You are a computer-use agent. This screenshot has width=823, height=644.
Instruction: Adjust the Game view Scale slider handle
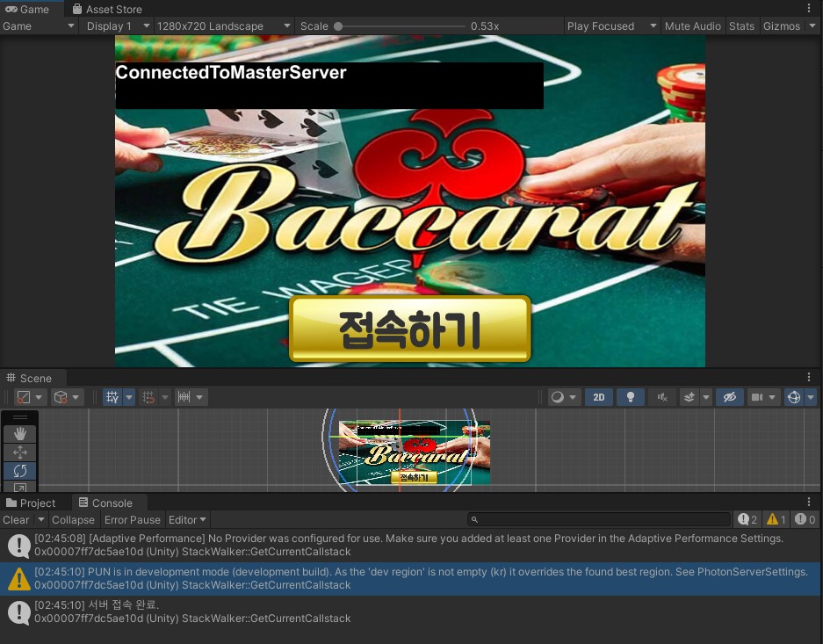click(338, 26)
